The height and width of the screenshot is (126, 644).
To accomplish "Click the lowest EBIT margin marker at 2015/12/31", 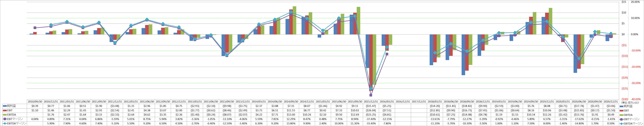I will click(x=371, y=95).
